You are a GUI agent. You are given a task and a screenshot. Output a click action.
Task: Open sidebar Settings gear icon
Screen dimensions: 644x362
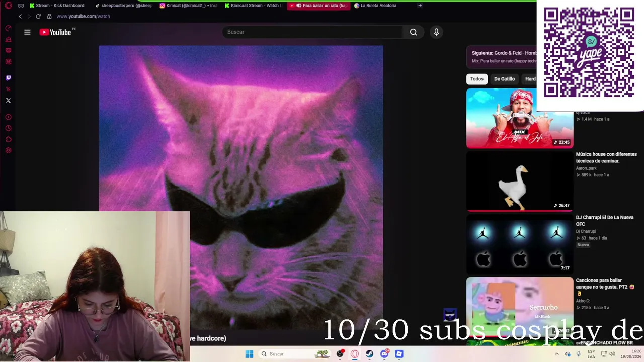tap(8, 150)
